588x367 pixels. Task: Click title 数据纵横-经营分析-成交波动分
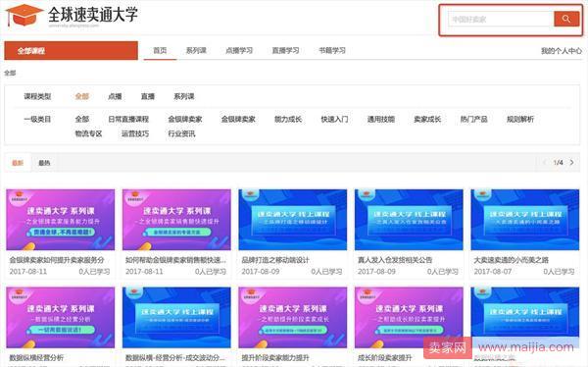(175, 357)
